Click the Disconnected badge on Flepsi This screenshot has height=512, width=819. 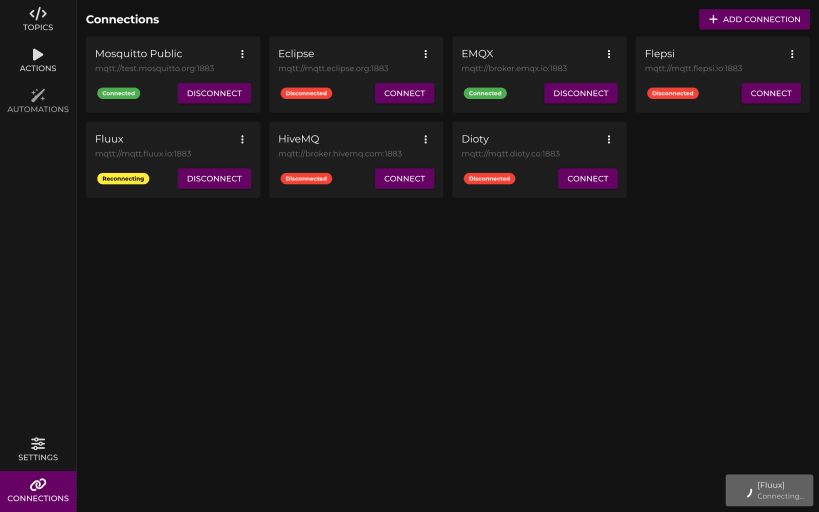tap(673, 94)
